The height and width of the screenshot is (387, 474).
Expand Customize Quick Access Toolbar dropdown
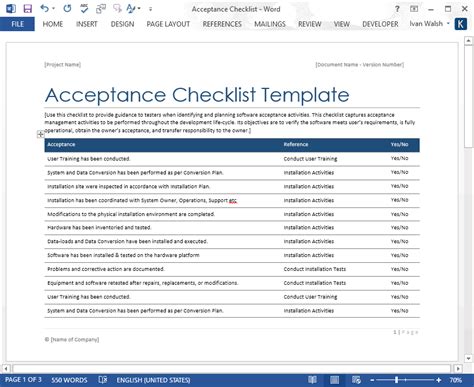pos(150,9)
